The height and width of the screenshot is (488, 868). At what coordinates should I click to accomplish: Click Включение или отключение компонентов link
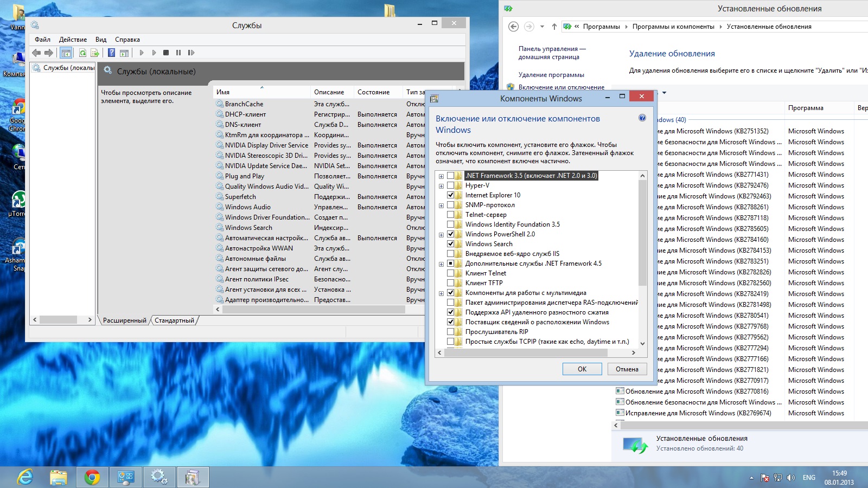pyautogui.click(x=561, y=87)
